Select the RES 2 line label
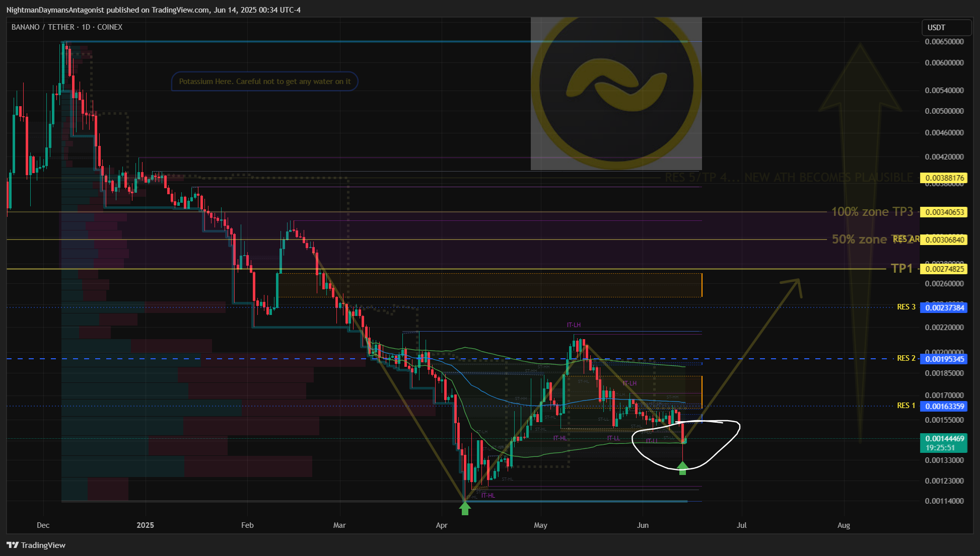The height and width of the screenshot is (556, 980). [x=906, y=358]
